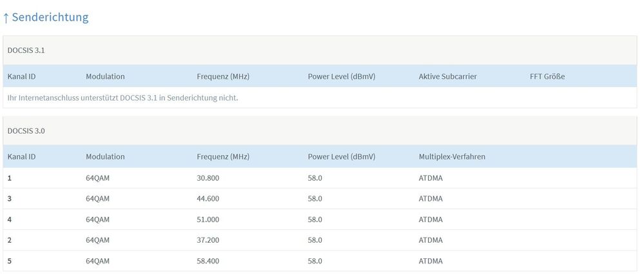Viewport: 644px width, 277px height.
Task: Click the DOCSIS 3.1 not-supported notice text
Action: point(122,98)
